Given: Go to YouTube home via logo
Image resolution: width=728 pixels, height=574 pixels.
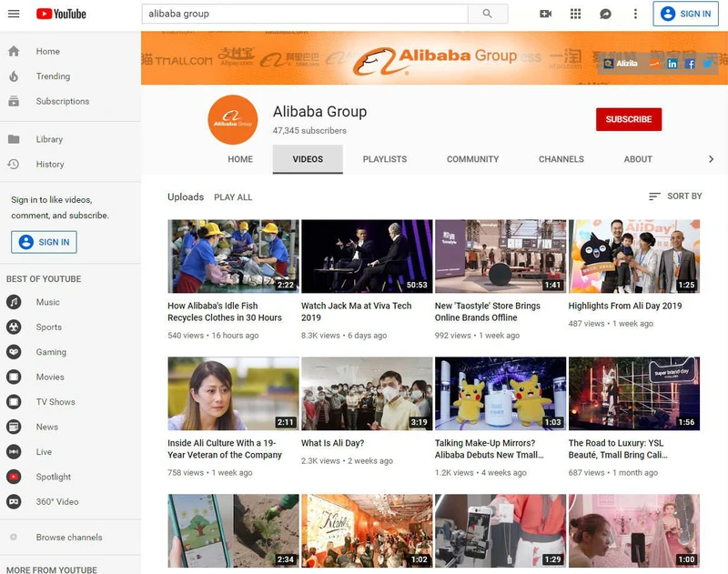Looking at the screenshot, I should tap(61, 14).
